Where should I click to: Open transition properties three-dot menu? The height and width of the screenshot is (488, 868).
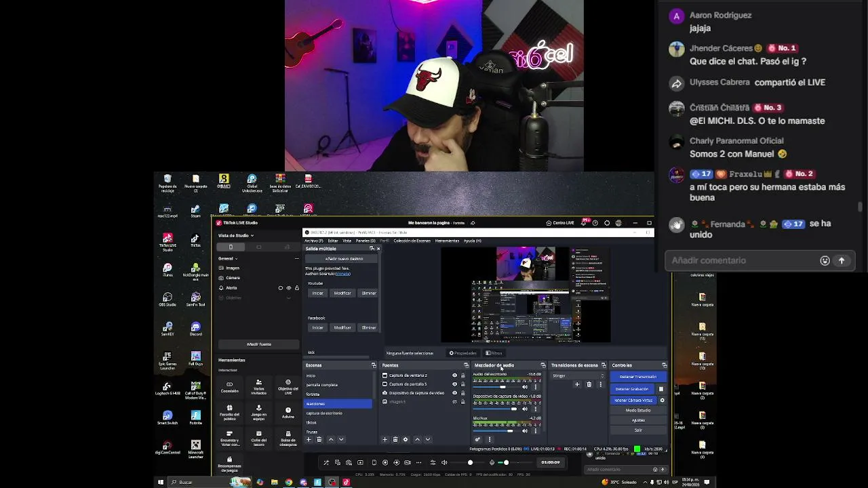[x=600, y=384]
